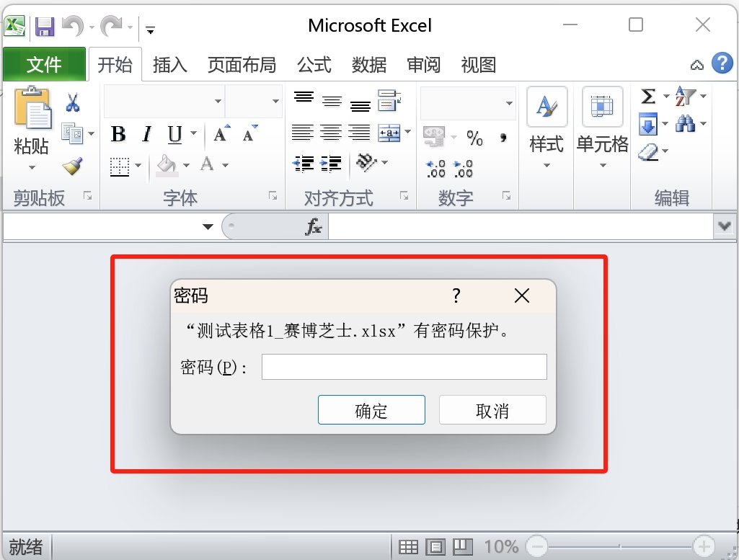Click the Format Painter brush icon
This screenshot has height=560, width=739.
click(x=73, y=166)
